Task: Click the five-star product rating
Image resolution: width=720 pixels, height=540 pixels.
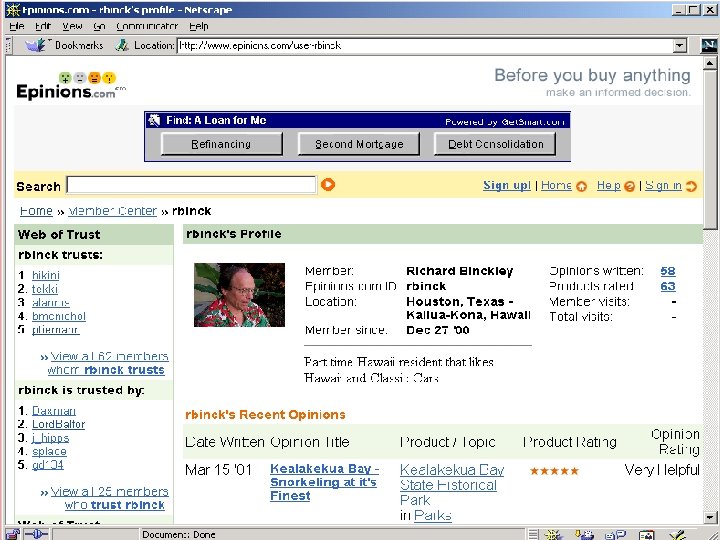Action: (x=554, y=471)
